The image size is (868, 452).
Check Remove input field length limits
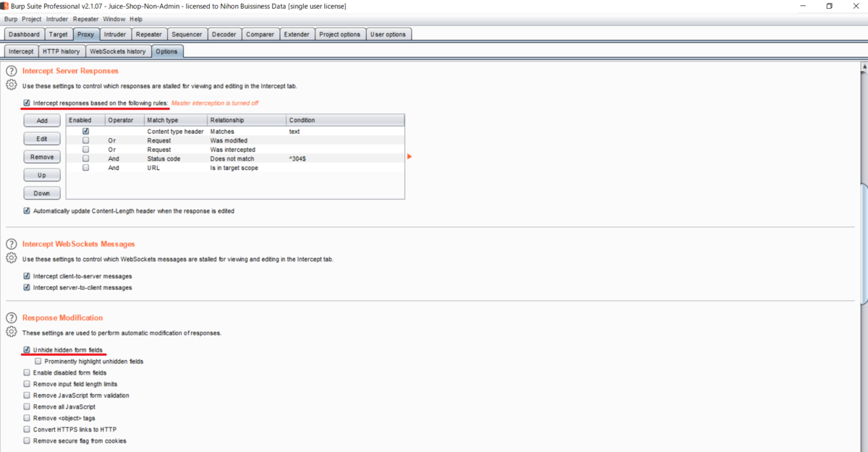point(27,384)
